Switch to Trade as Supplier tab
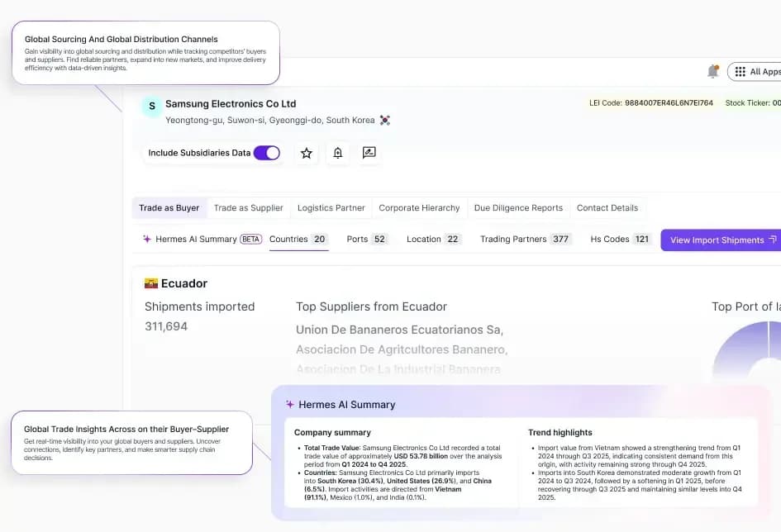This screenshot has height=532, width=781. (248, 208)
